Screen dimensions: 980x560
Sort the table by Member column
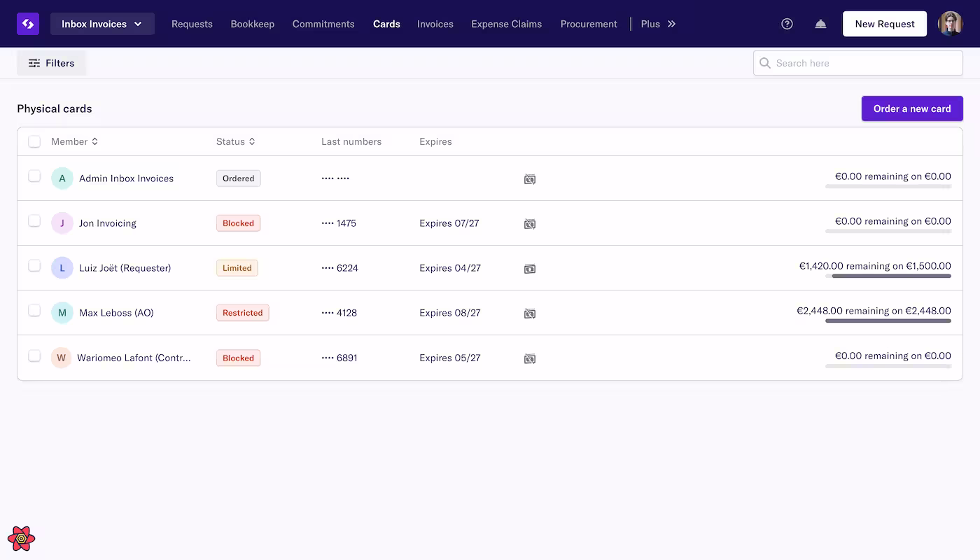pos(75,141)
